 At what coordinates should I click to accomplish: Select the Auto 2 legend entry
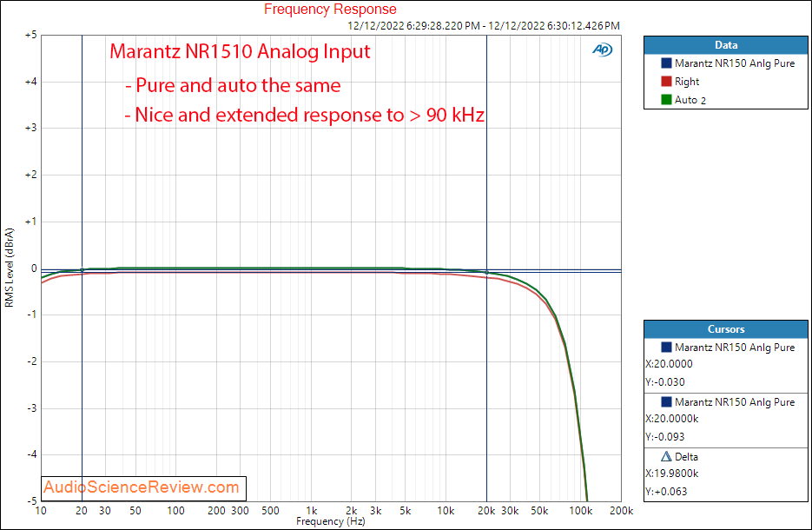tap(690, 100)
